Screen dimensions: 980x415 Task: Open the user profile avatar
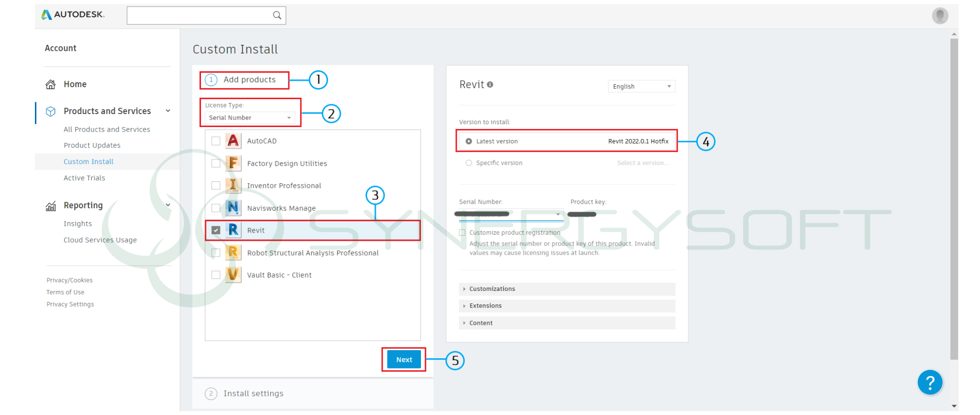pos(940,16)
